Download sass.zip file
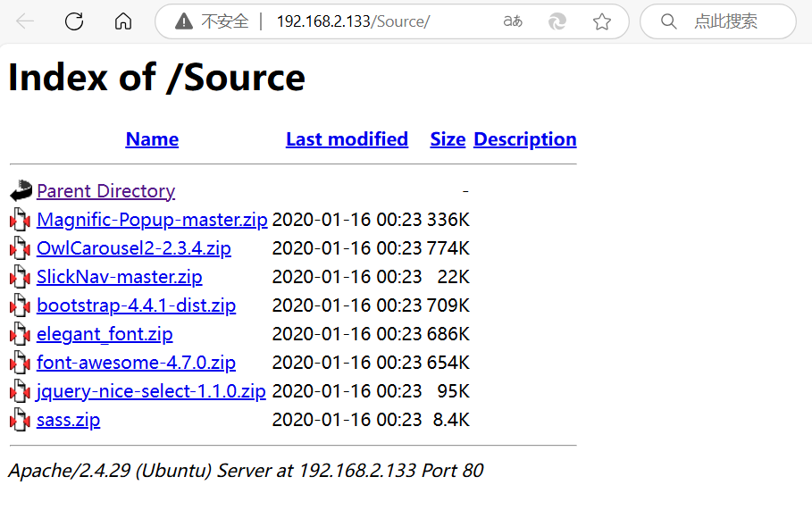Viewport: 812px width, 527px height. (x=69, y=419)
